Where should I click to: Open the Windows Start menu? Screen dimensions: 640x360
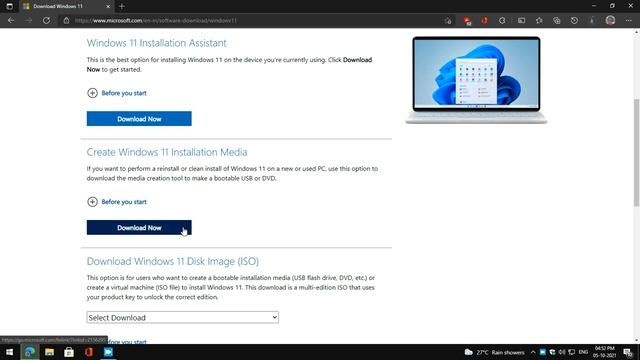(x=9, y=352)
